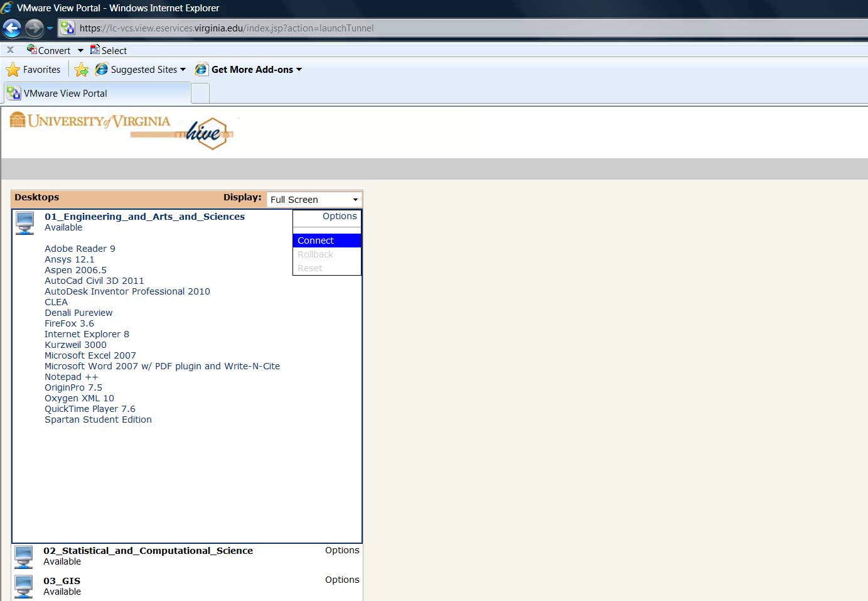This screenshot has height=601, width=868.
Task: Click the Convert toolbar icon
Action: [x=30, y=50]
